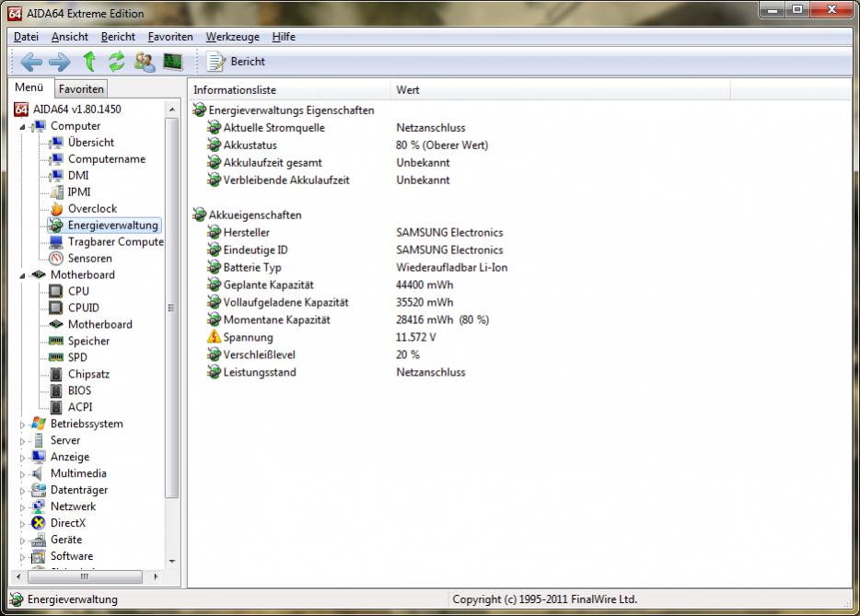Expand the Geräte tree node
The width and height of the screenshot is (860, 616).
pos(22,540)
